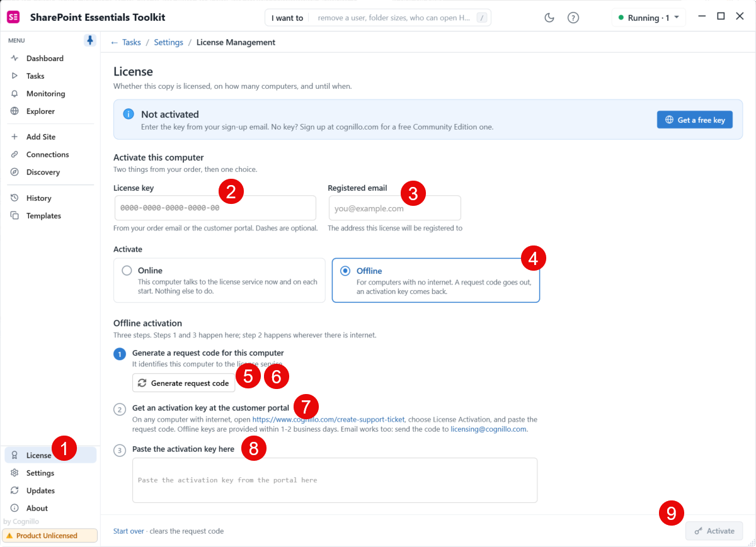Image resolution: width=756 pixels, height=547 pixels.
Task: Click the slash shortcut key hint
Action: tap(482, 18)
